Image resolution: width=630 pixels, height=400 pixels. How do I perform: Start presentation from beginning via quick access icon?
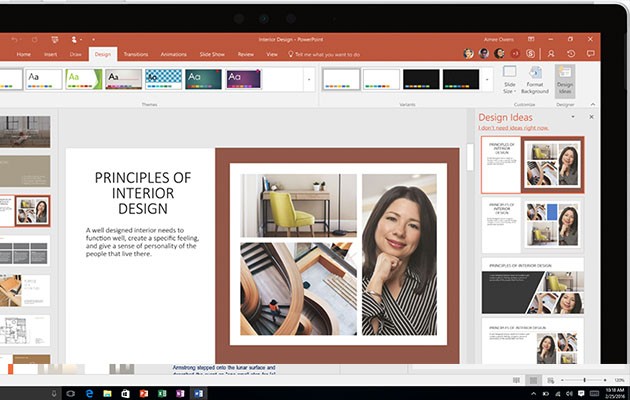55,39
